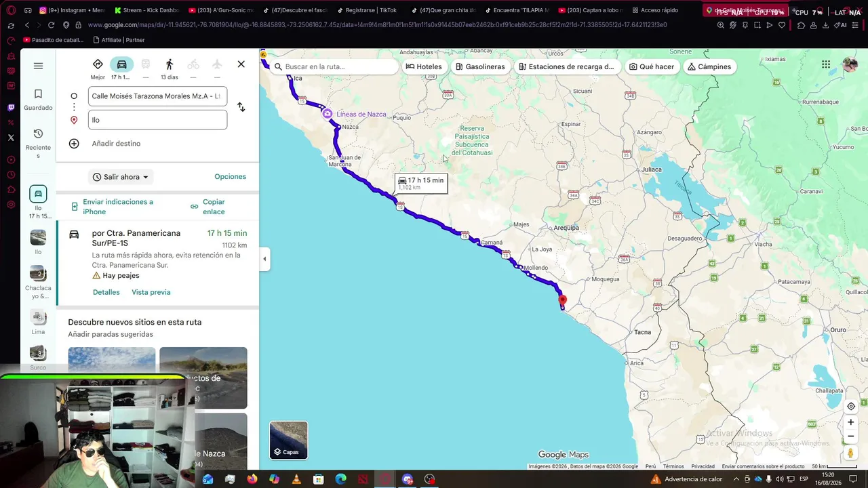Open Twitch in the Opera sidebar
This screenshot has width=868, height=488.
click(11, 107)
